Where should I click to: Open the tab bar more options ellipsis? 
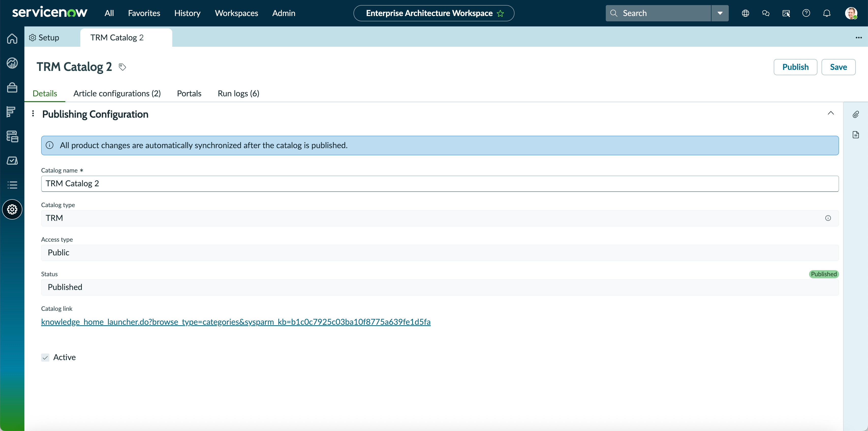click(859, 37)
